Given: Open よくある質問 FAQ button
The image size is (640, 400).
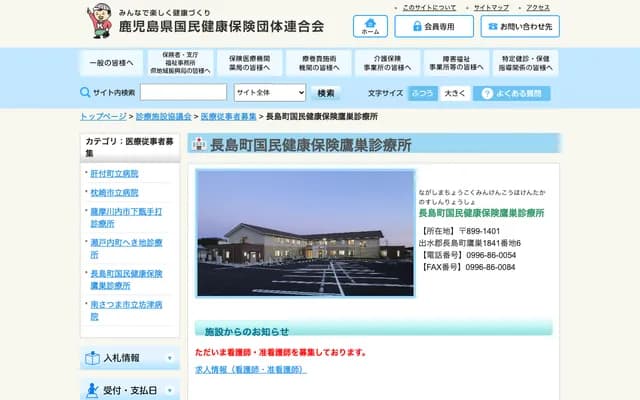Looking at the screenshot, I should coord(511,93).
